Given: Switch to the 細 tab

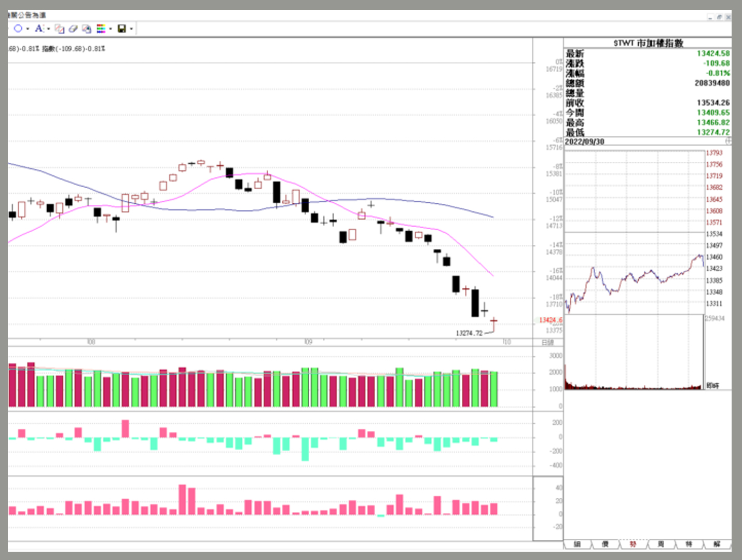Looking at the screenshot, I should point(578,544).
